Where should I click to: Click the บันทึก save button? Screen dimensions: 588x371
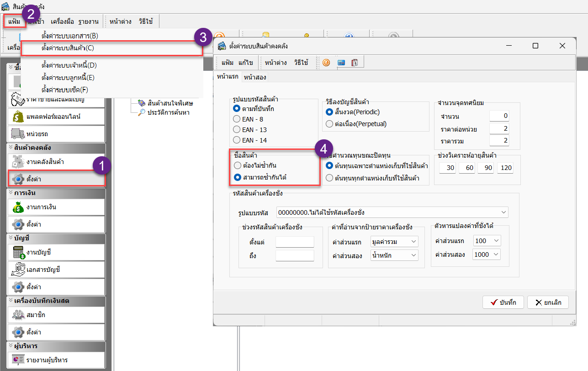[503, 302]
